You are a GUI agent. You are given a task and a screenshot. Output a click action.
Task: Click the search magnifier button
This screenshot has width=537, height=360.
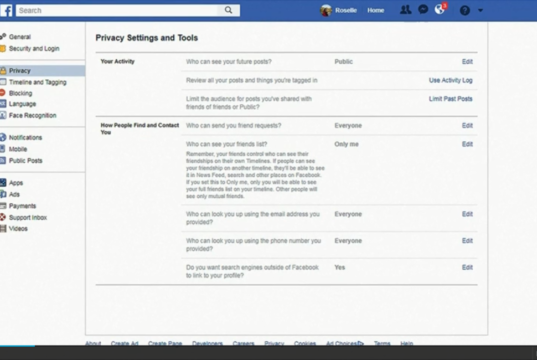click(x=228, y=10)
